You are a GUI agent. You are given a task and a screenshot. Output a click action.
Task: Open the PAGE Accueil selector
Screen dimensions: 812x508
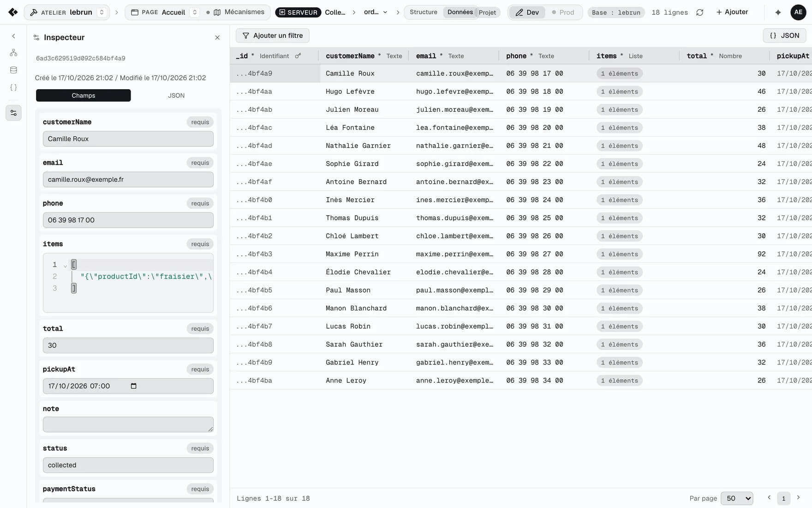(163, 12)
